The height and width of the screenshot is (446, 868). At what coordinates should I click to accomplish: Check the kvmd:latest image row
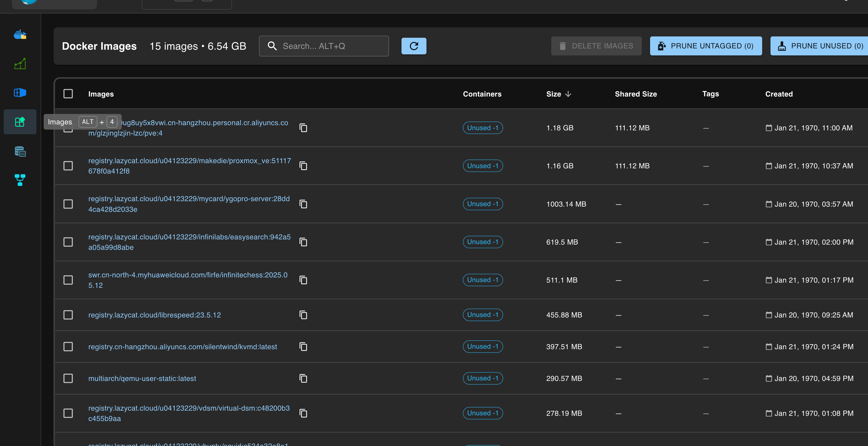[x=68, y=347]
